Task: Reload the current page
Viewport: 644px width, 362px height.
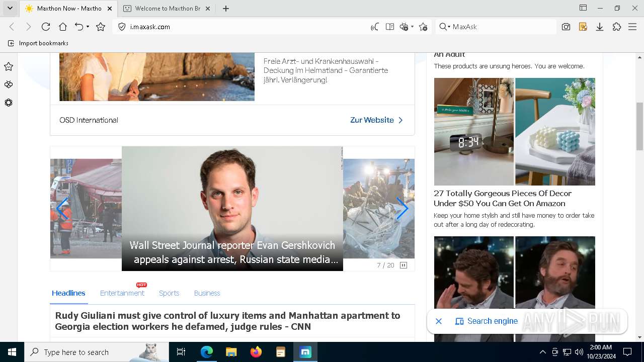Action: 46,27
